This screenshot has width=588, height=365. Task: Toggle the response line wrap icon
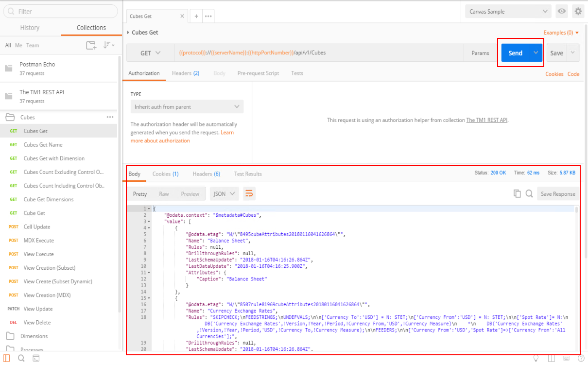249,194
